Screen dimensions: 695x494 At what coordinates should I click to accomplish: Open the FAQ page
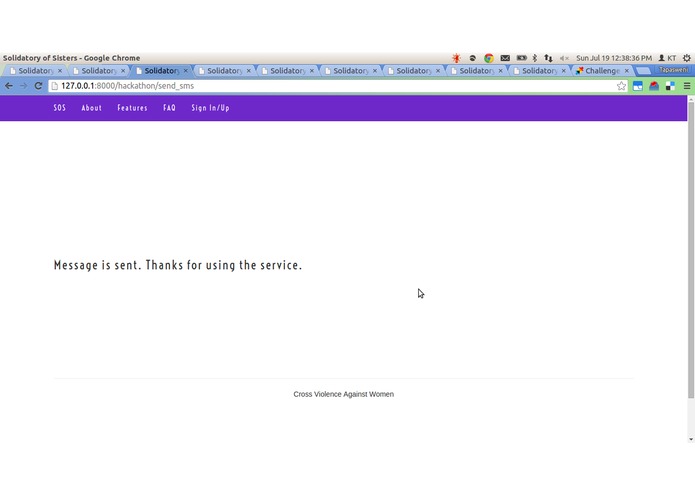tap(169, 108)
